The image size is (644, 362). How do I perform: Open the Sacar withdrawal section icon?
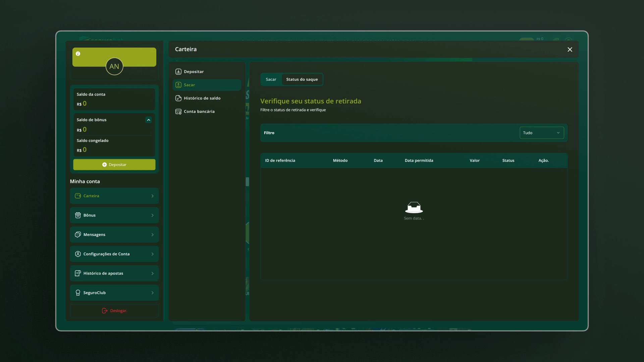(x=178, y=85)
